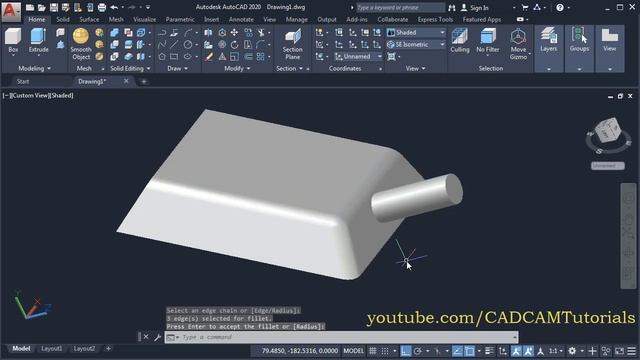Click the ViewCube in the viewport

click(x=608, y=131)
